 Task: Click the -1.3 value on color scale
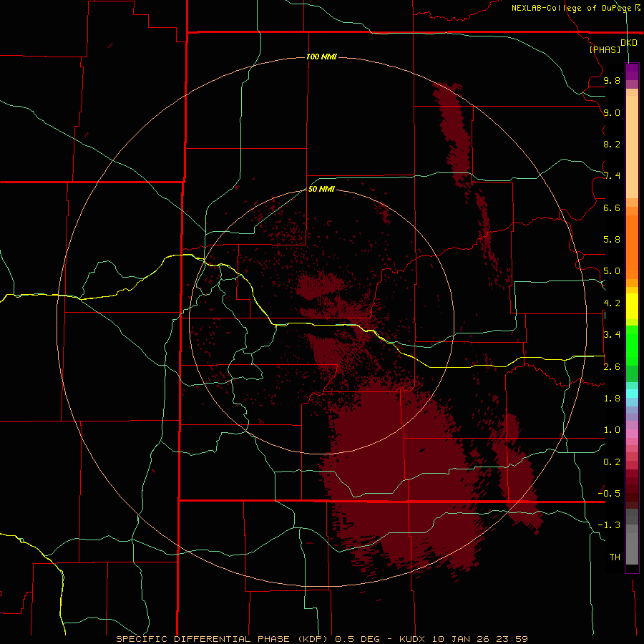pyautogui.click(x=609, y=525)
